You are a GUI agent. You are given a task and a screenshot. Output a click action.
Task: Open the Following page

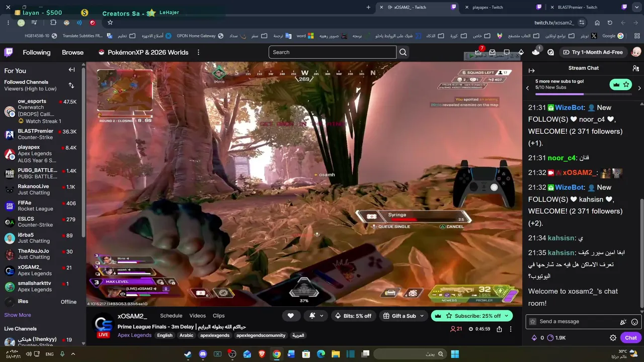(36, 52)
